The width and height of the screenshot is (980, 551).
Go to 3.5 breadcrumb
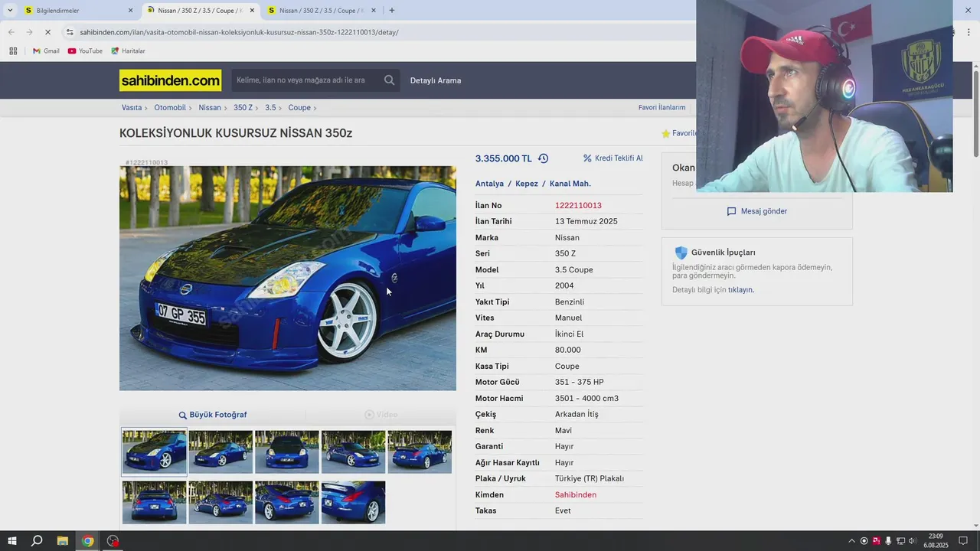coord(270,108)
